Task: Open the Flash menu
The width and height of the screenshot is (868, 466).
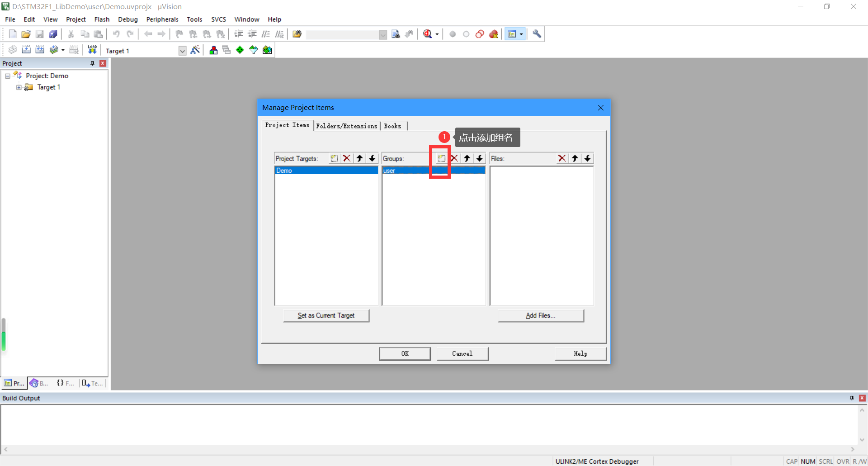Action: point(102,19)
